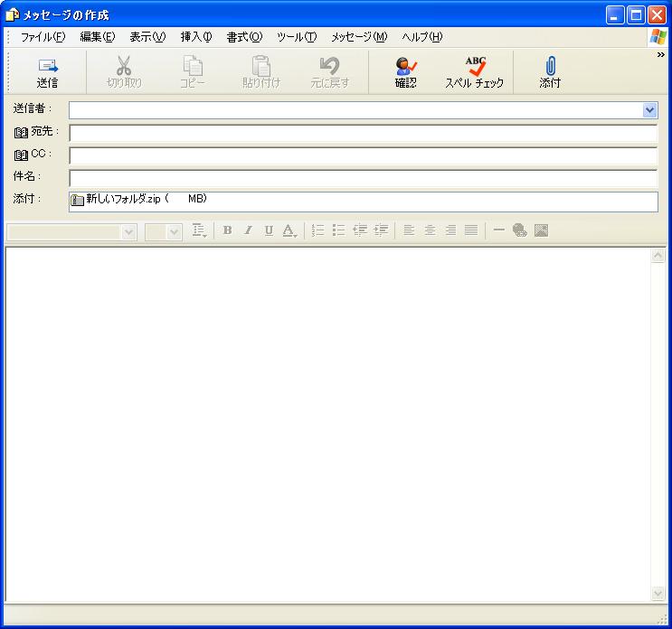Toggle Bold formatting
Image resolution: width=672 pixels, height=629 pixels.
click(x=228, y=230)
